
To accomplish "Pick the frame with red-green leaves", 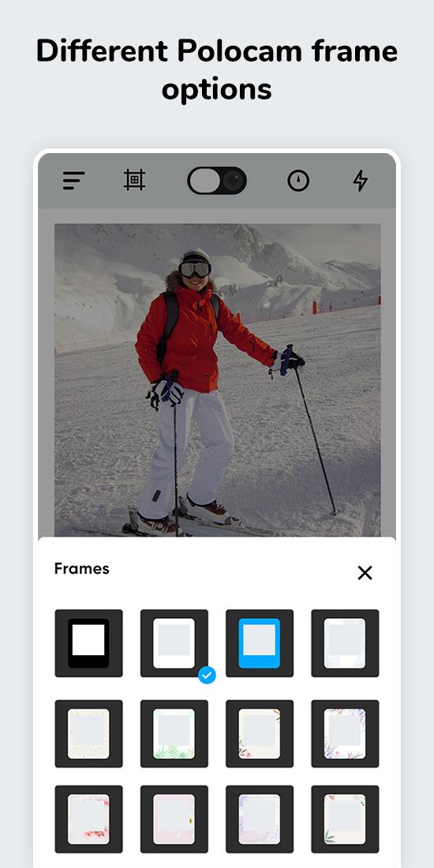I will (x=345, y=819).
